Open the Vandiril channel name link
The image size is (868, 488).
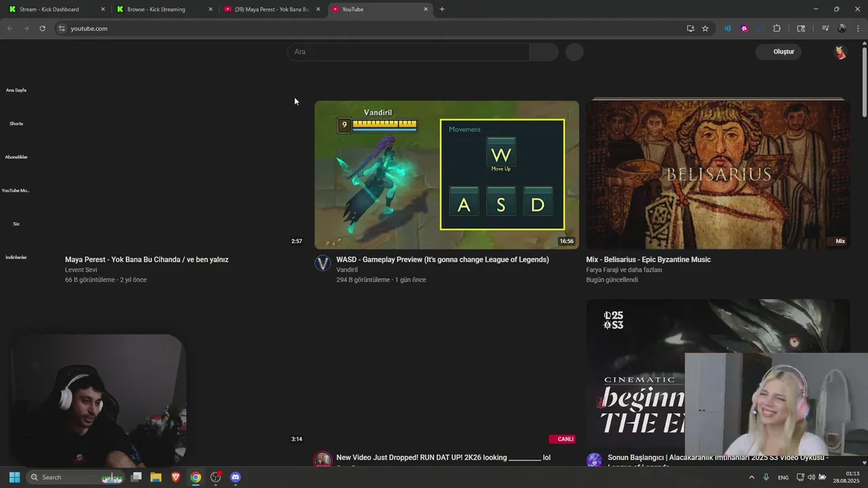click(x=347, y=270)
